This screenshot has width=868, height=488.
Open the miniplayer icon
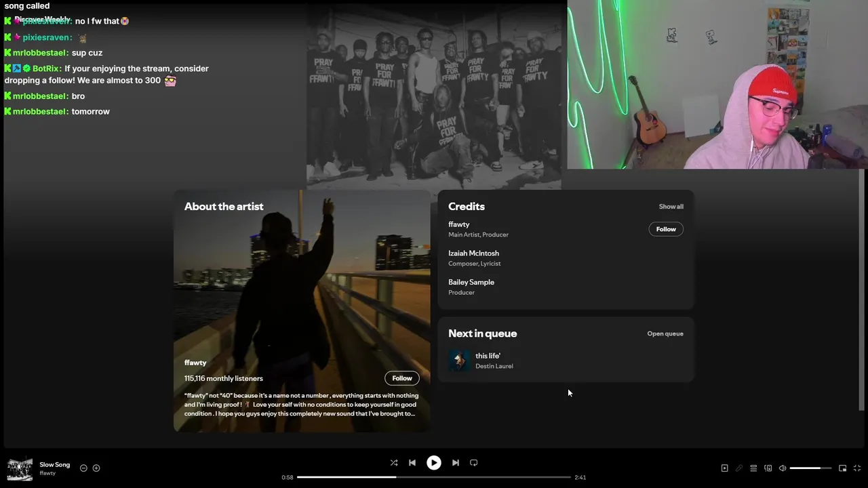pyautogui.click(x=843, y=468)
